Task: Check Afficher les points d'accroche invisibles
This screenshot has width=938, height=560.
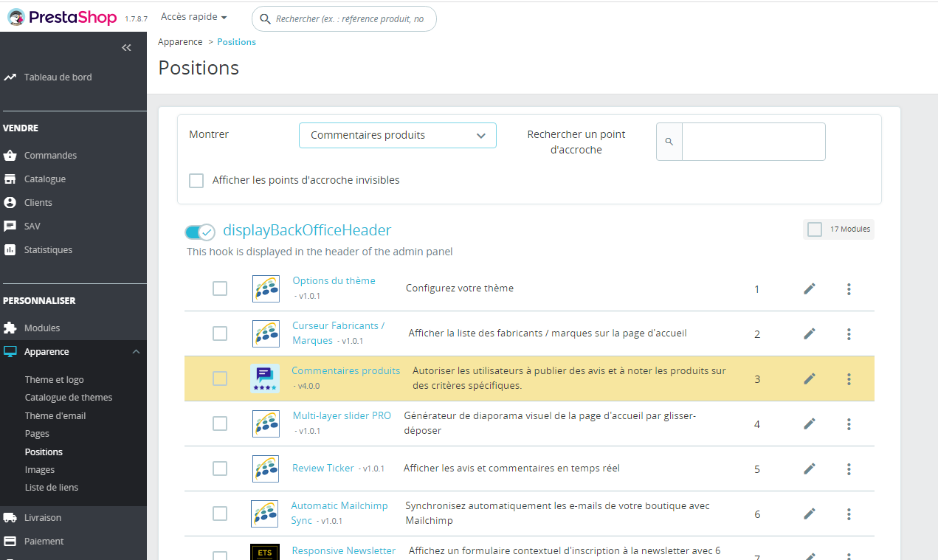Action: 196,181
